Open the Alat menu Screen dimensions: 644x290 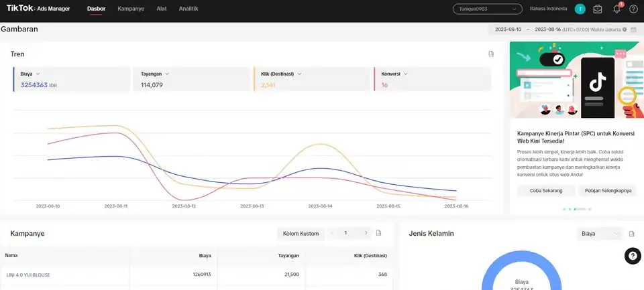(x=162, y=9)
